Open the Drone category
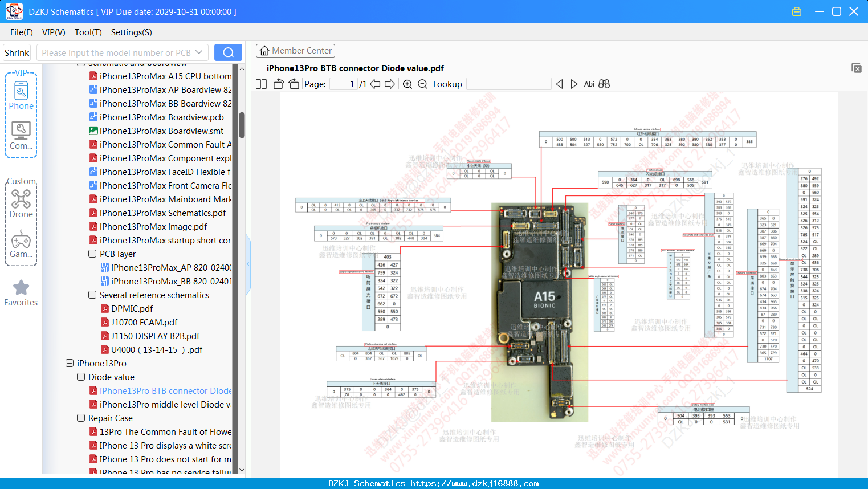Image resolution: width=868 pixels, height=489 pixels. 21,203
